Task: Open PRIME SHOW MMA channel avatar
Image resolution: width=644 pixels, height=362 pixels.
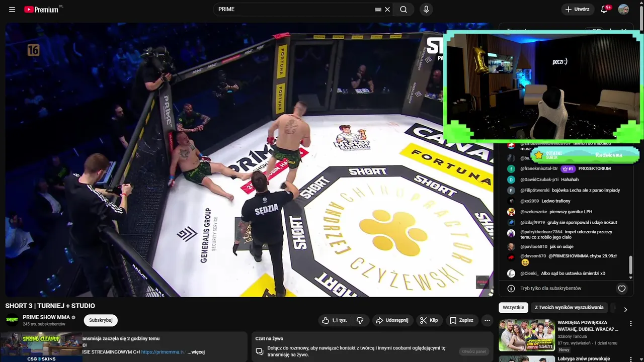Action: [x=12, y=320]
